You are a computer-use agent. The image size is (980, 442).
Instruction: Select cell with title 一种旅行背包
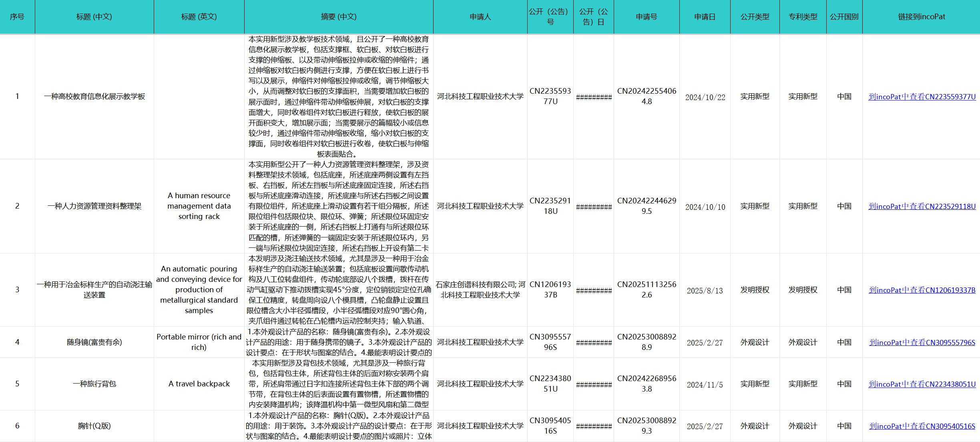(x=94, y=384)
